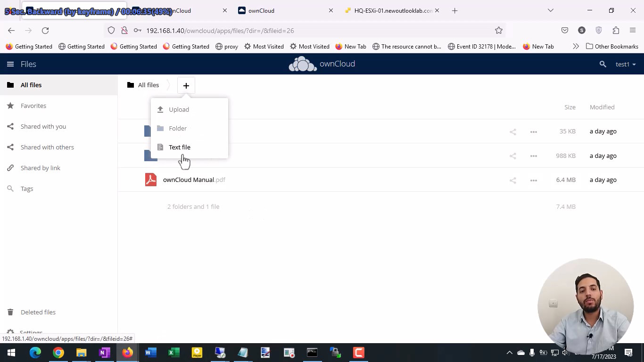Show hidden system tray icons
This screenshot has height=362, width=644.
click(x=509, y=353)
